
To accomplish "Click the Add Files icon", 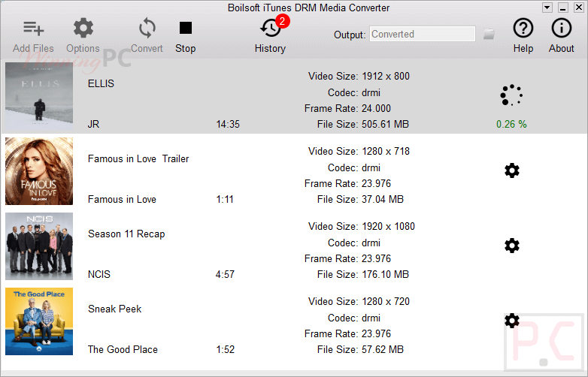I will click(33, 28).
